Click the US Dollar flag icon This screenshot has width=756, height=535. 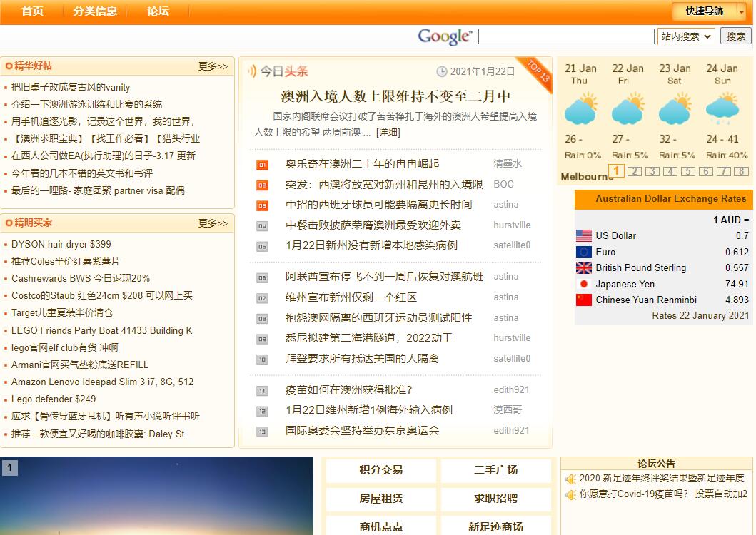click(584, 235)
